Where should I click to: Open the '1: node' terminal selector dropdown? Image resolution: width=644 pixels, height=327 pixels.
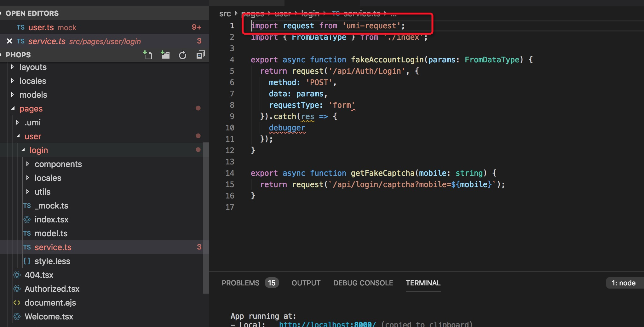click(624, 283)
